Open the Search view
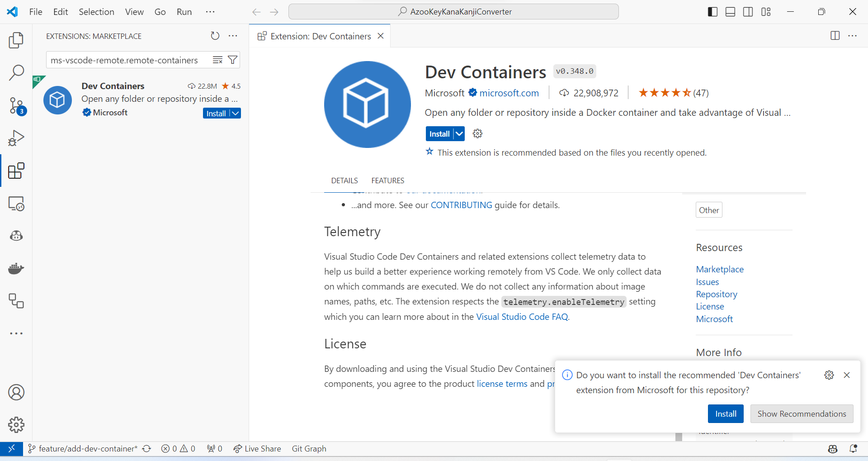This screenshot has width=868, height=461. coord(16,72)
